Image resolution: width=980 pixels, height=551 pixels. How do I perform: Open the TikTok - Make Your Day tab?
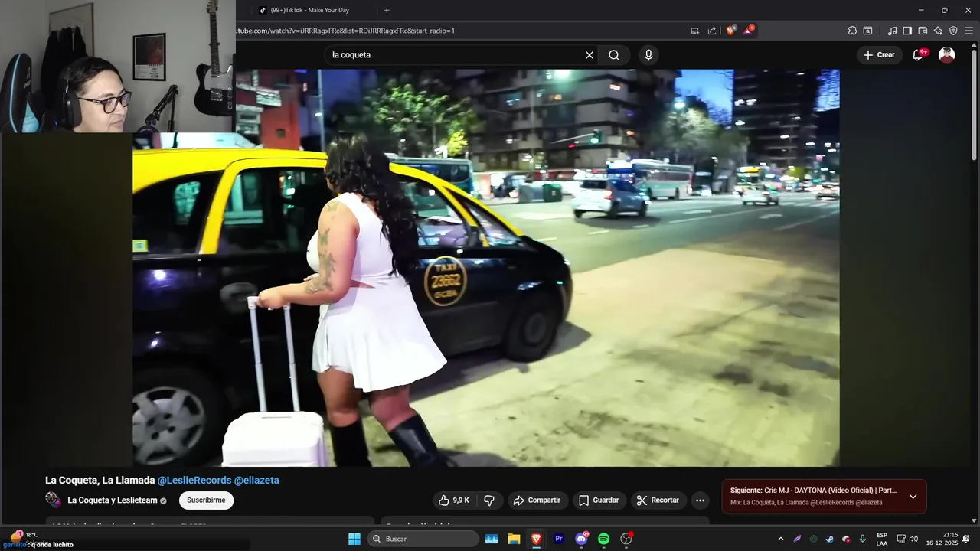pyautogui.click(x=312, y=10)
